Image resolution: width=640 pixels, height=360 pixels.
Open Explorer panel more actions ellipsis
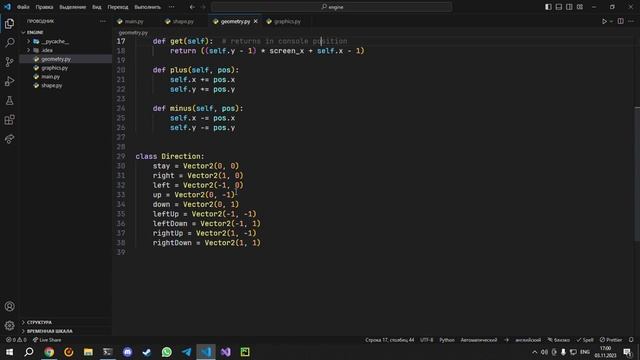click(102, 21)
